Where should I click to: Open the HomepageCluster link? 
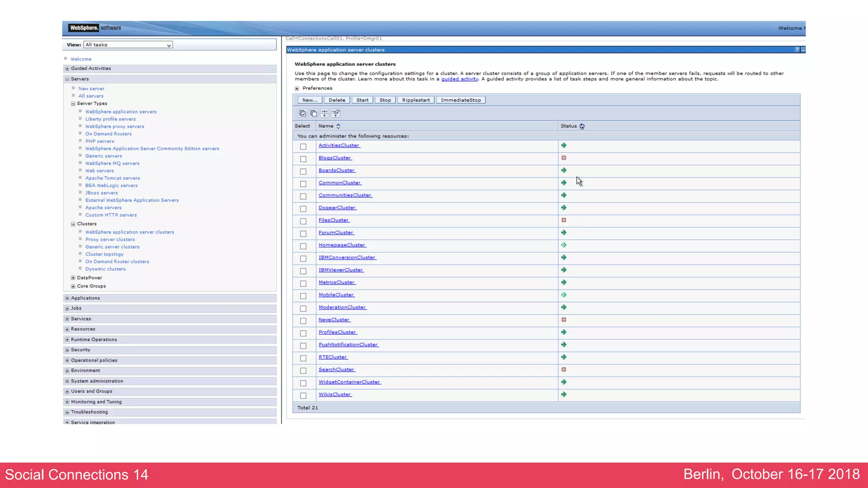pos(342,245)
